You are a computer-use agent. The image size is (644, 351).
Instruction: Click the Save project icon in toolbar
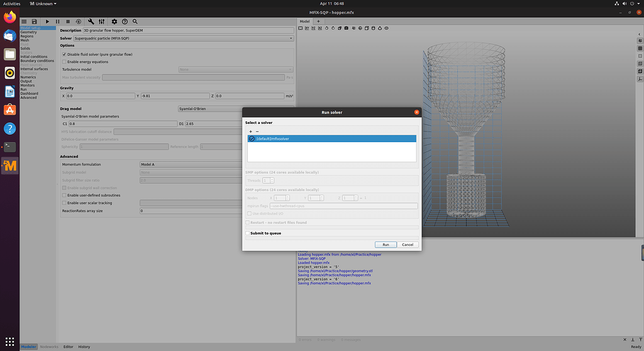35,21
